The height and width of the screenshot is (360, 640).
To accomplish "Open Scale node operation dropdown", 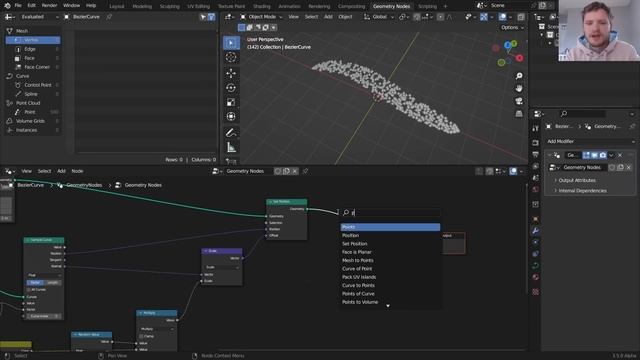I will coord(222,267).
